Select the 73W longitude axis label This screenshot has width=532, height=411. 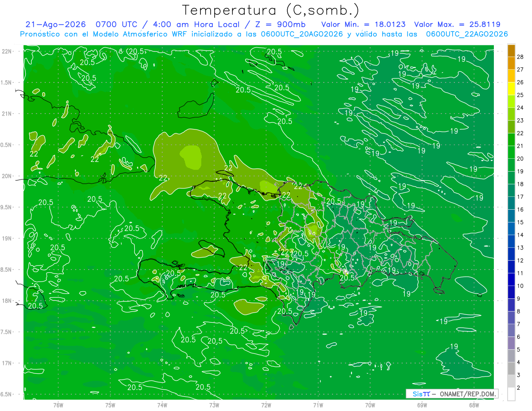[x=214, y=405]
